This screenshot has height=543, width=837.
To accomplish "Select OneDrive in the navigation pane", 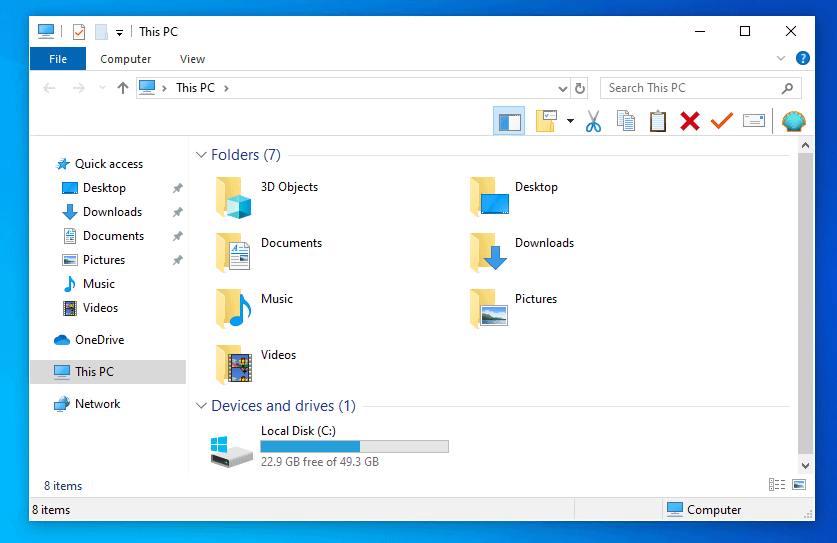I will pyautogui.click(x=99, y=340).
